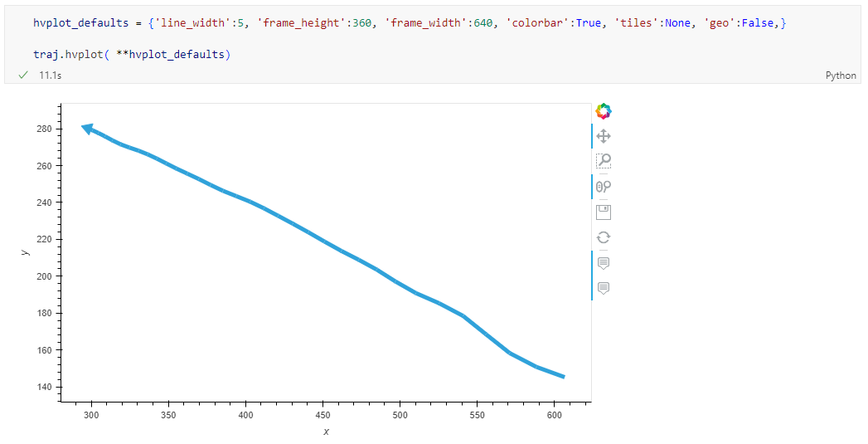
Task: Click the 11.1s execution time label
Action: 50,76
